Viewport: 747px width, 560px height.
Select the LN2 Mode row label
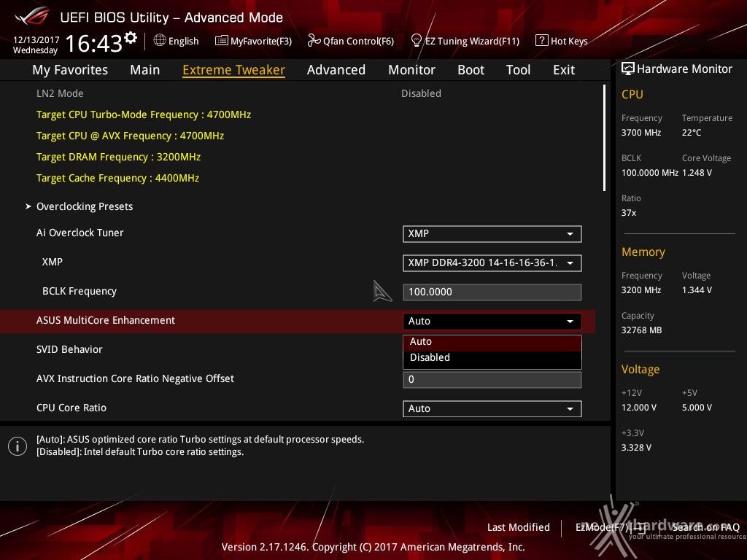pos(60,93)
